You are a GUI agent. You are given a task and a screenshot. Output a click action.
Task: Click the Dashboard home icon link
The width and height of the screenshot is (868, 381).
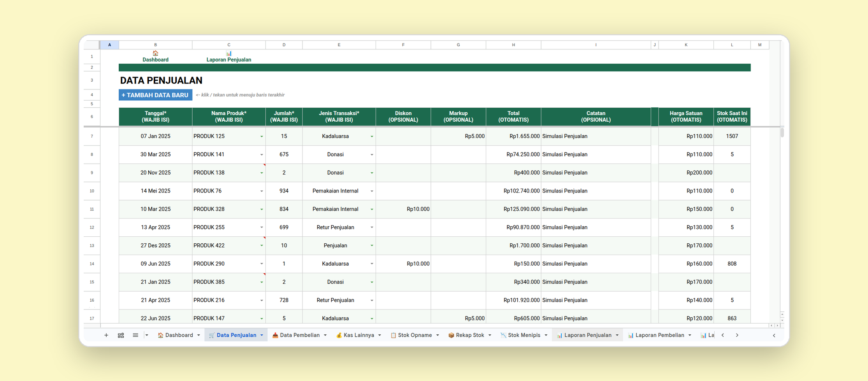(x=155, y=53)
